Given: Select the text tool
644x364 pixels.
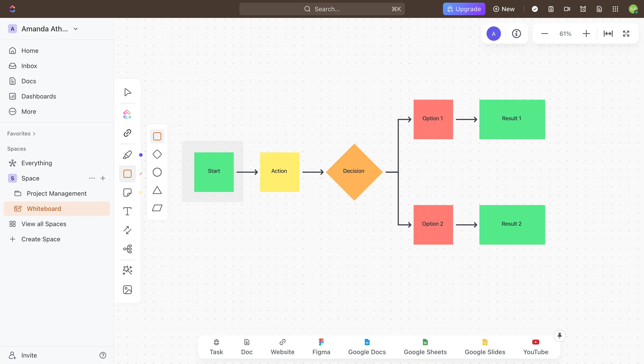Looking at the screenshot, I should pyautogui.click(x=127, y=211).
